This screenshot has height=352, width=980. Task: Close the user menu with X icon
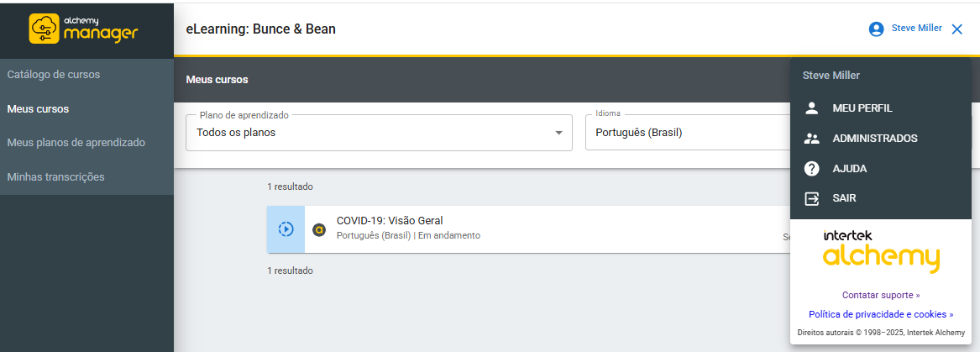(x=957, y=29)
